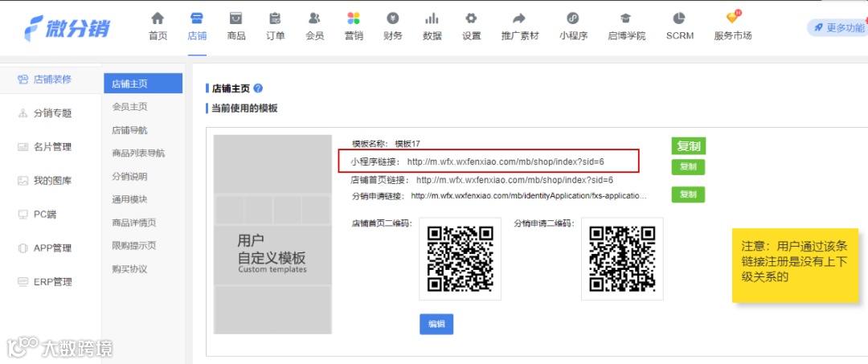Open 店铺导航 submenu item
The width and height of the screenshot is (868, 364).
point(129,130)
